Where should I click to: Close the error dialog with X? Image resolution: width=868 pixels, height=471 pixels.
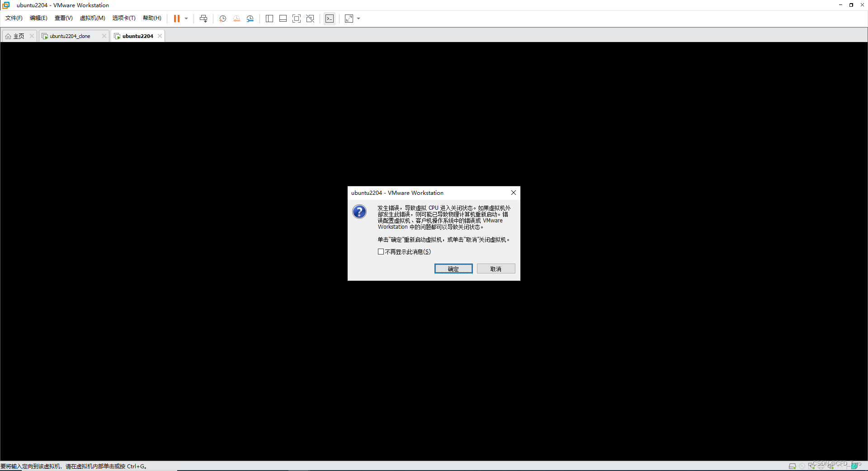point(514,193)
